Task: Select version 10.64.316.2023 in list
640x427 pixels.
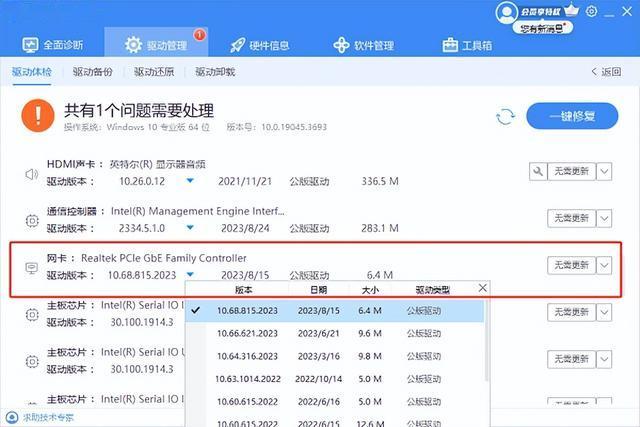Action: [x=335, y=356]
